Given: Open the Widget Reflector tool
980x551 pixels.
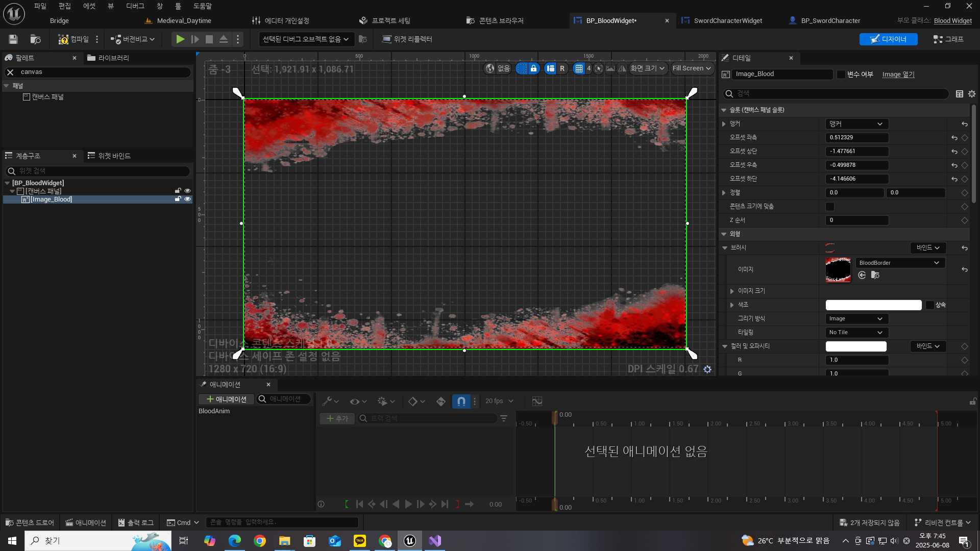Looking at the screenshot, I should [407, 39].
